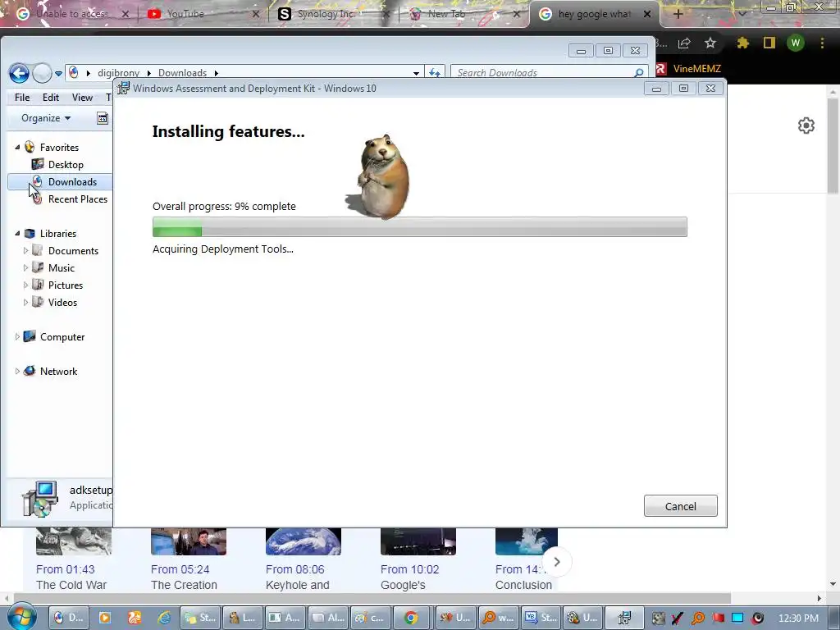Viewport: 840px width, 630px height.
Task: Open Chrome three-dot menu
Action: point(822,43)
